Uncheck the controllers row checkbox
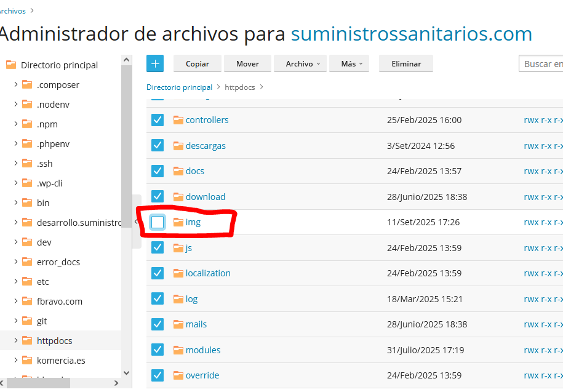Image resolution: width=563 pixels, height=392 pixels. click(158, 119)
